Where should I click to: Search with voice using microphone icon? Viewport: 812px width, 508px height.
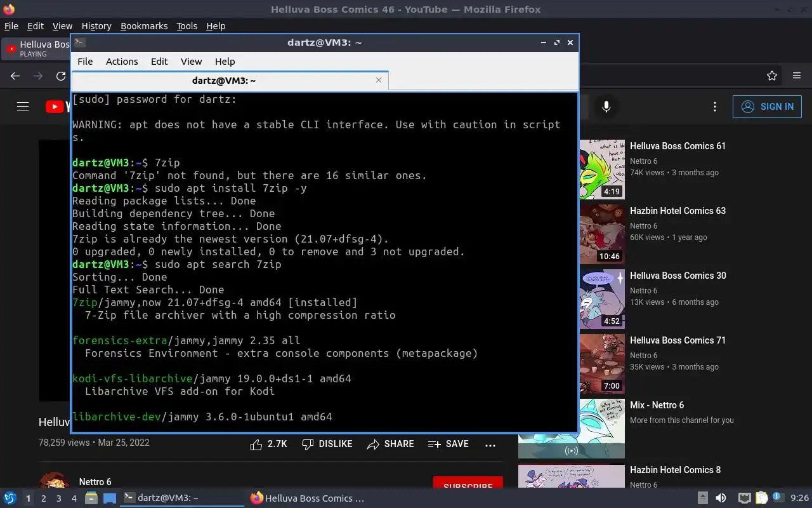[606, 107]
